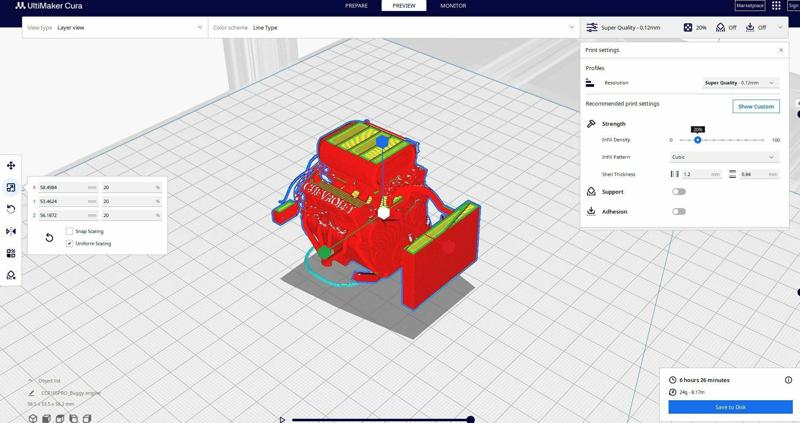Click the print info circle icon

pyautogui.click(x=788, y=380)
